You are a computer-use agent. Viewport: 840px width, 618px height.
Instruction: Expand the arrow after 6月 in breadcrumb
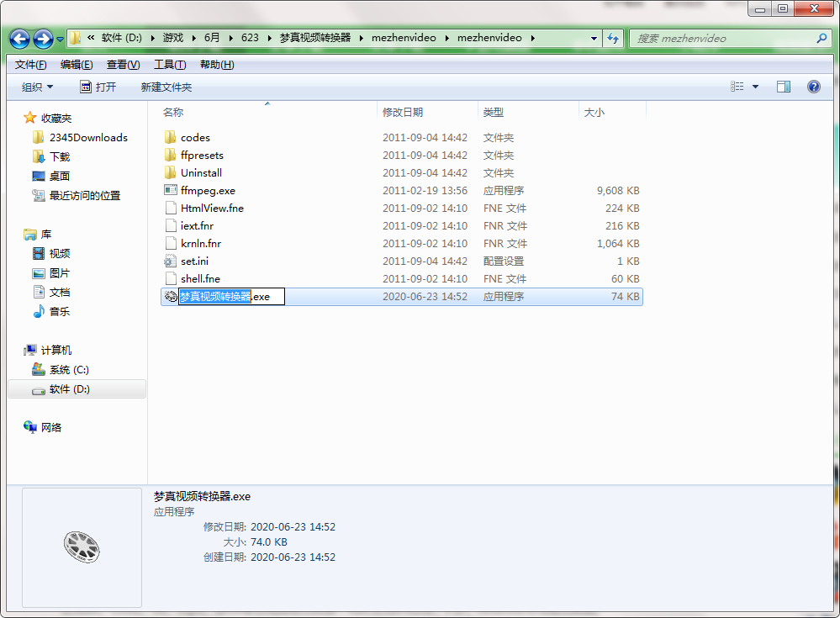click(x=230, y=38)
